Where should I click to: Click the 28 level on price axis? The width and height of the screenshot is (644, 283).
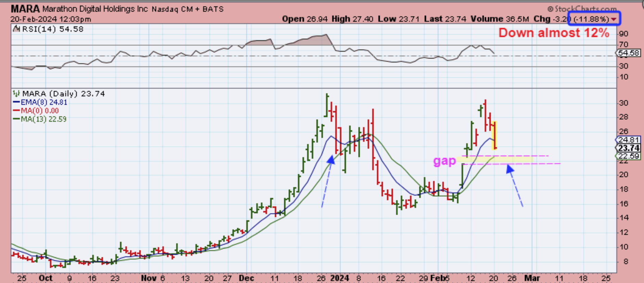pos(624,117)
